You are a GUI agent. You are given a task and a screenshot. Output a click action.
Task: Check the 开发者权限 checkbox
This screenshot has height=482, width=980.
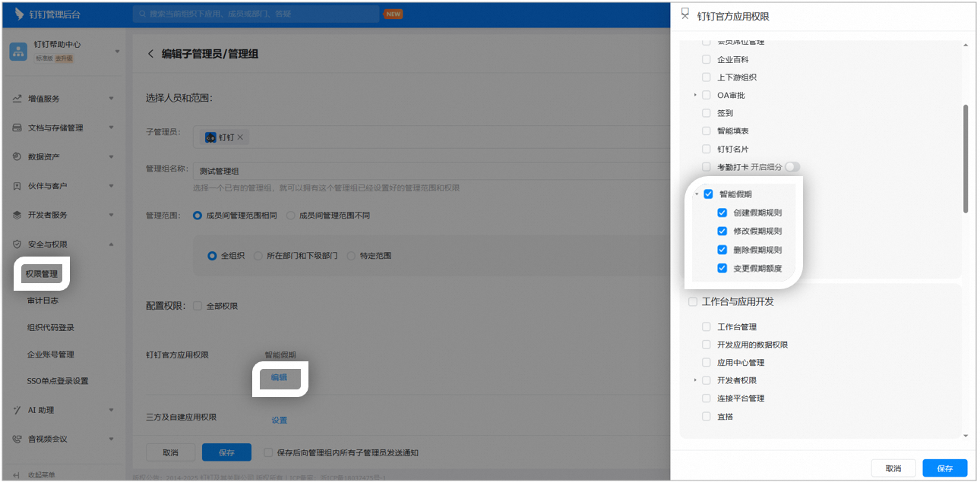point(707,380)
